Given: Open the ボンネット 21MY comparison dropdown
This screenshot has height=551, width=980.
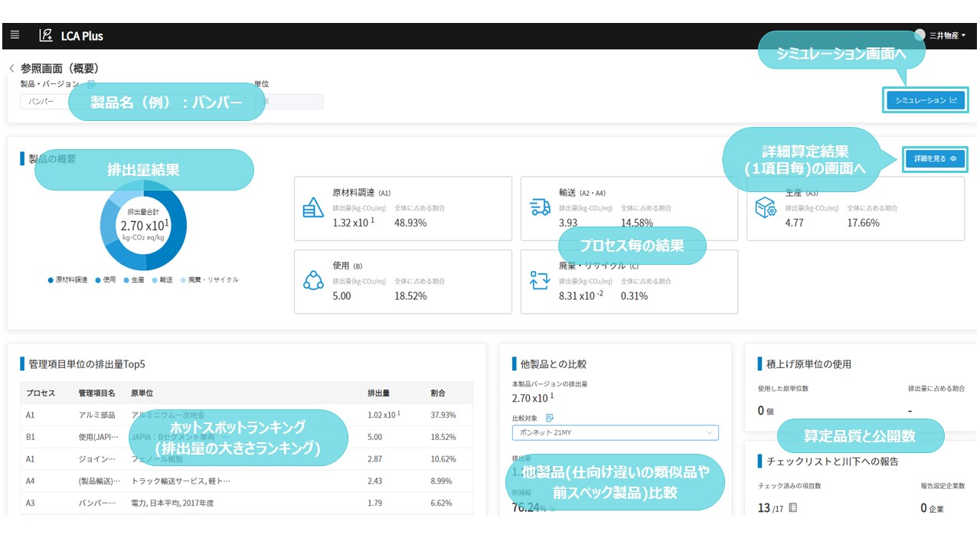Looking at the screenshot, I should tap(612, 432).
